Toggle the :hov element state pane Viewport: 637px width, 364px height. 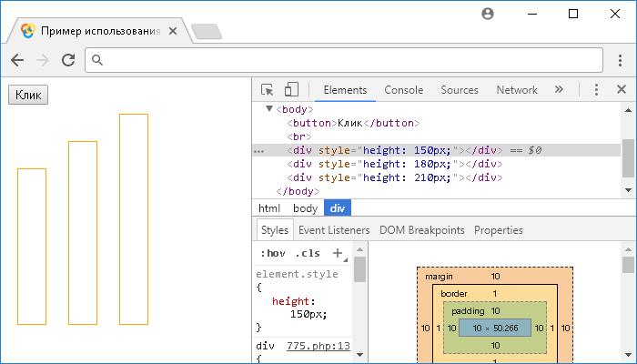(273, 253)
